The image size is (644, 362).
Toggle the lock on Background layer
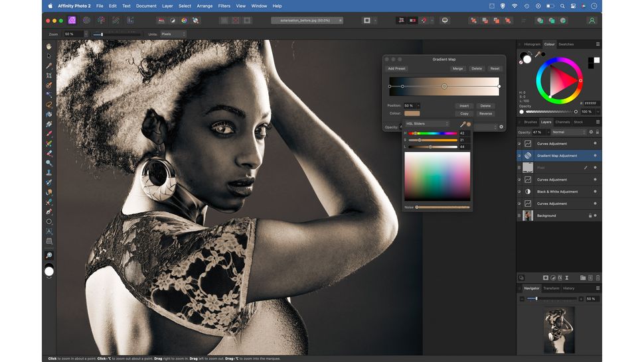[x=590, y=215]
